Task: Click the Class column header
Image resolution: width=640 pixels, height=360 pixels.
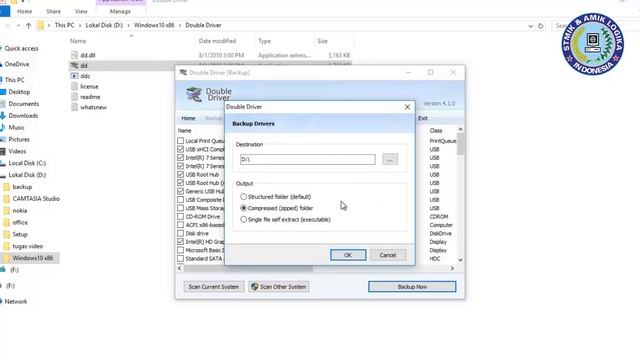Action: pyautogui.click(x=436, y=131)
